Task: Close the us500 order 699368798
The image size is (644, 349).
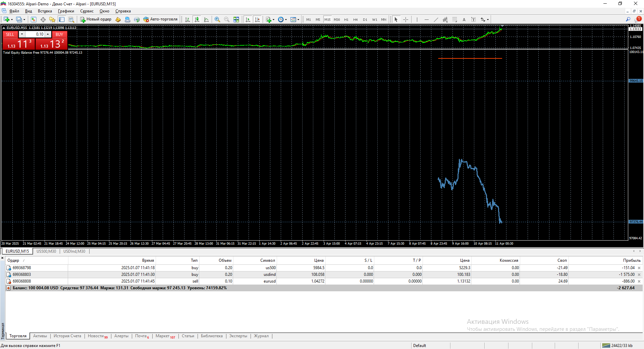Action: pos(639,268)
